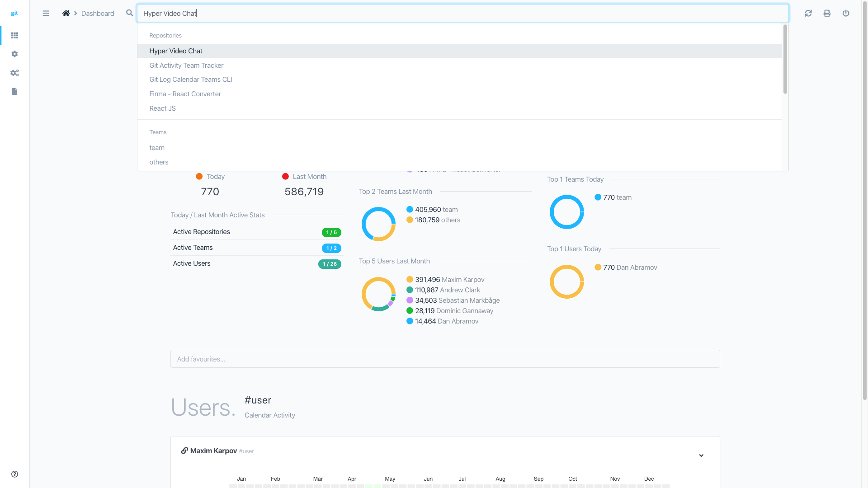The width and height of the screenshot is (868, 488).
Task: Click 34,503 Sebastian Markbåge legend entry
Action: tap(453, 300)
